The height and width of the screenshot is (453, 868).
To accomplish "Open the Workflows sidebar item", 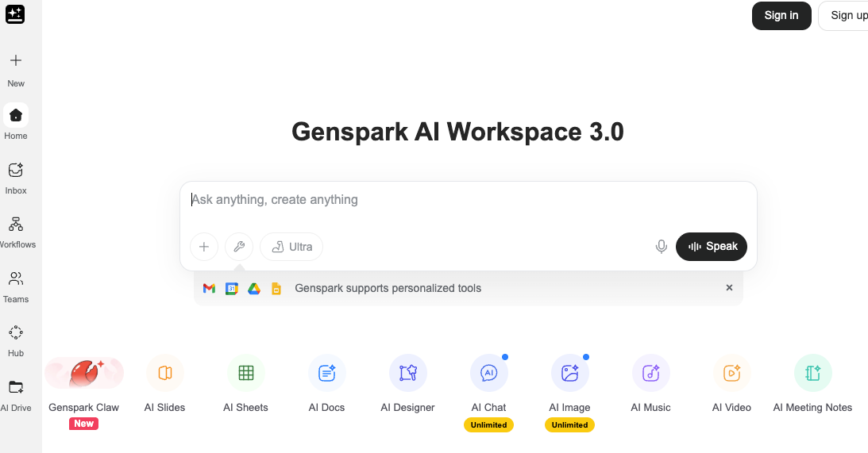I will 17,232.
